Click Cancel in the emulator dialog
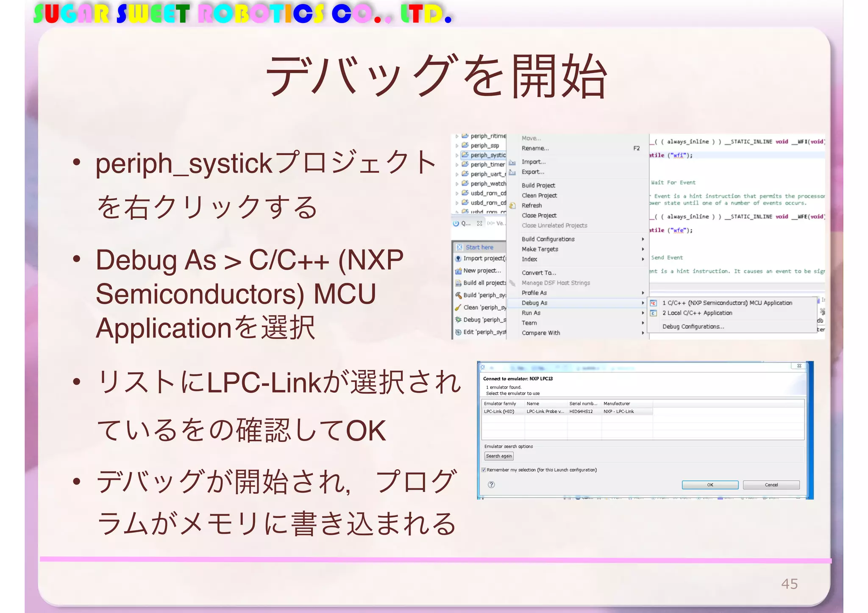The height and width of the screenshot is (613, 868). (x=771, y=485)
